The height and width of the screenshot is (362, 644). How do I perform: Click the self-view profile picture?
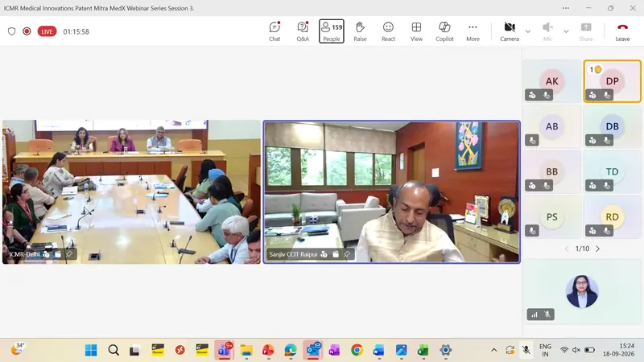(582, 291)
